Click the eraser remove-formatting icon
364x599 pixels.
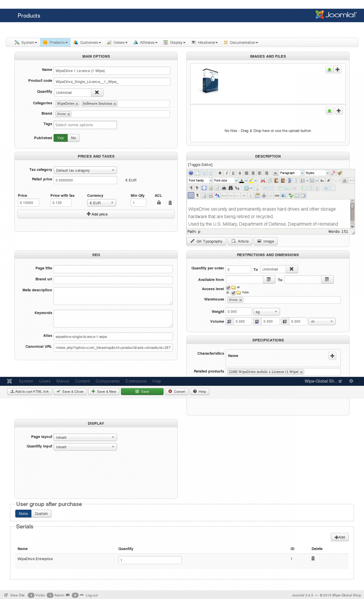pyautogui.click(x=333, y=173)
